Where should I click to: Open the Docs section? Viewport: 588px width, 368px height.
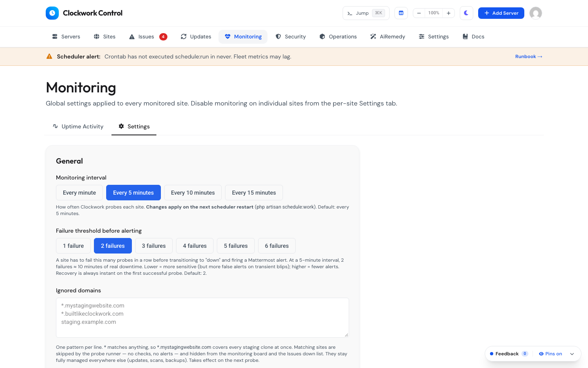pyautogui.click(x=473, y=37)
